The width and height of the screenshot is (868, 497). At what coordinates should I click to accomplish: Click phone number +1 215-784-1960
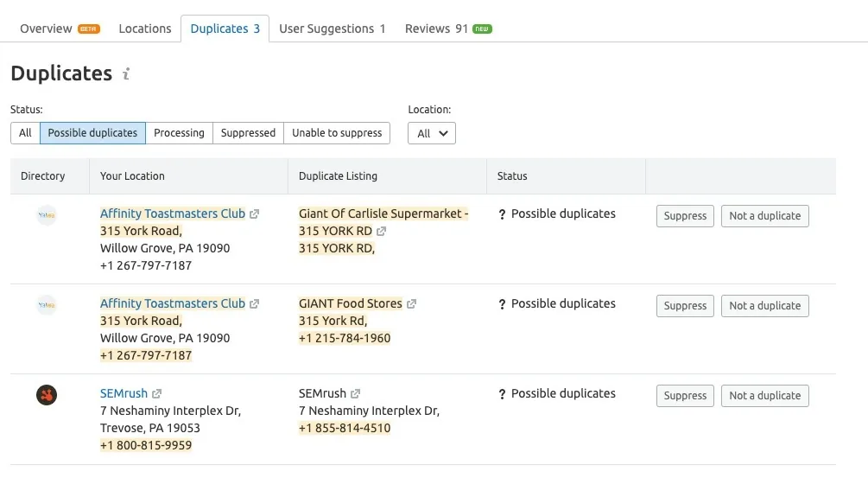(x=345, y=338)
